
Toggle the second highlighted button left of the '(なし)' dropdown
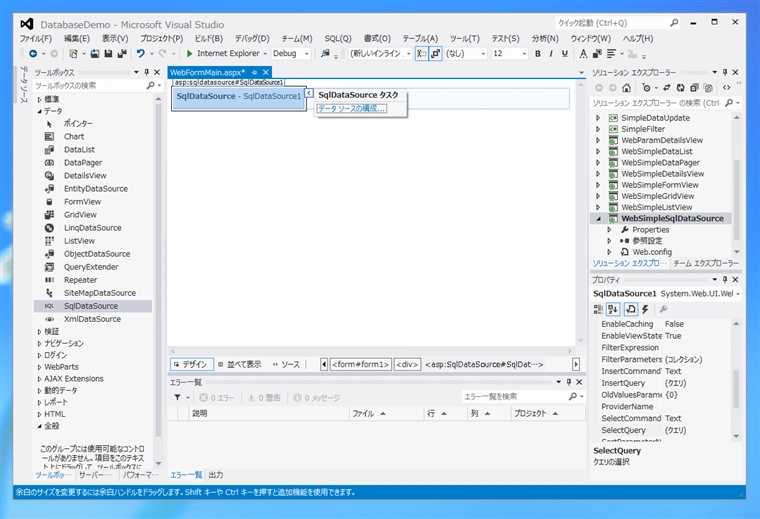click(x=435, y=54)
